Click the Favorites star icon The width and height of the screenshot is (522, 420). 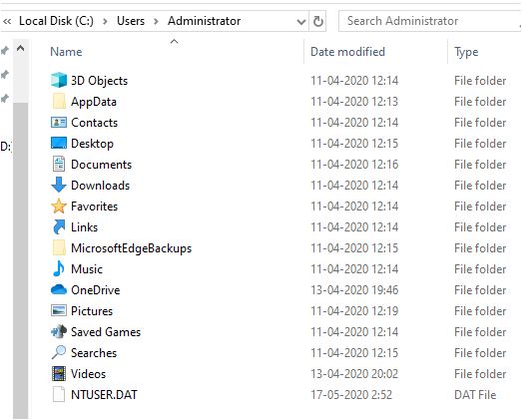[x=59, y=206]
